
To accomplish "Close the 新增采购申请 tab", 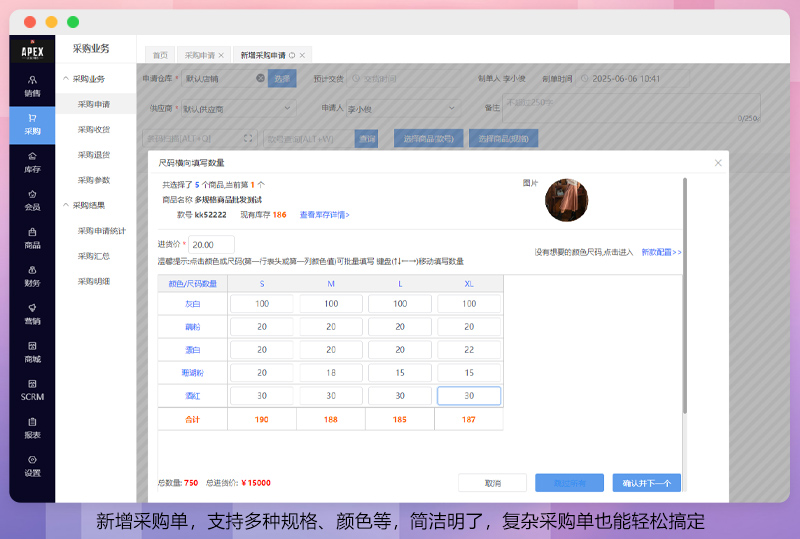I will tap(302, 55).
